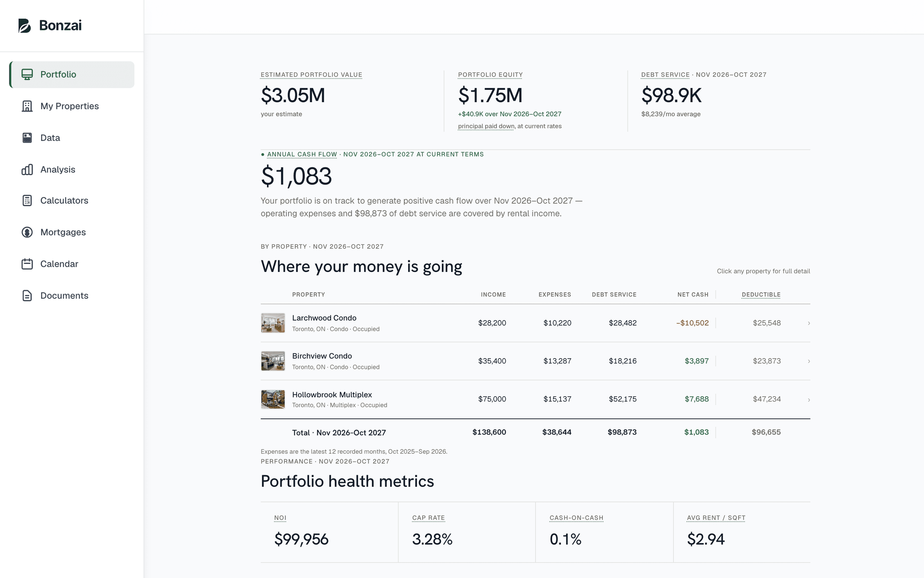This screenshot has width=924, height=578.
Task: Click the $98.9K debt service figure
Action: (x=671, y=95)
